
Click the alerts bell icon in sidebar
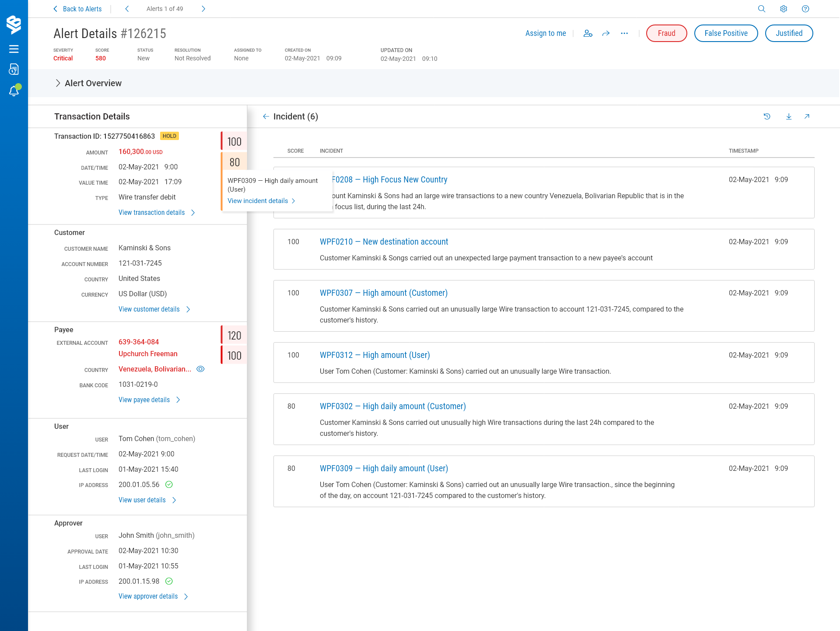coord(14,91)
